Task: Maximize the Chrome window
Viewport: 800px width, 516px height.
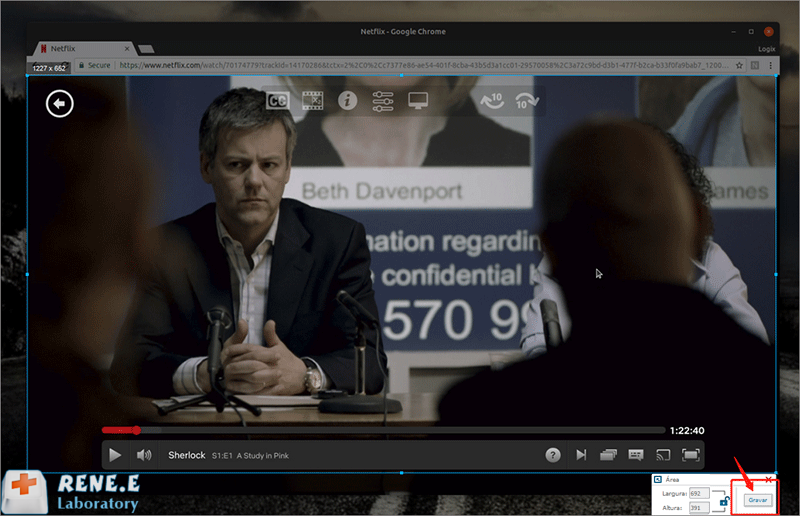Action: point(751,32)
